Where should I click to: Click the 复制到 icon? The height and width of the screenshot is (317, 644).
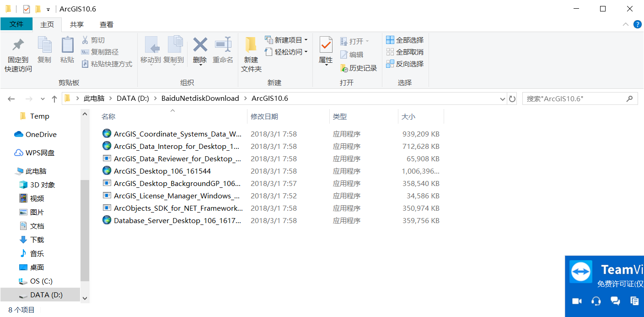tap(175, 45)
